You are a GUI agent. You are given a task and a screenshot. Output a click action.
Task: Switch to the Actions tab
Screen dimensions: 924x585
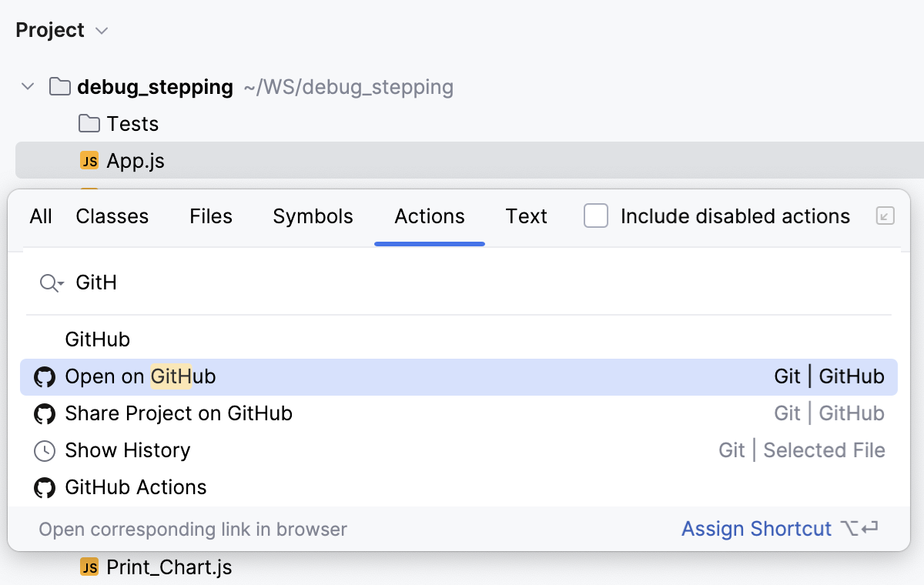(x=429, y=216)
